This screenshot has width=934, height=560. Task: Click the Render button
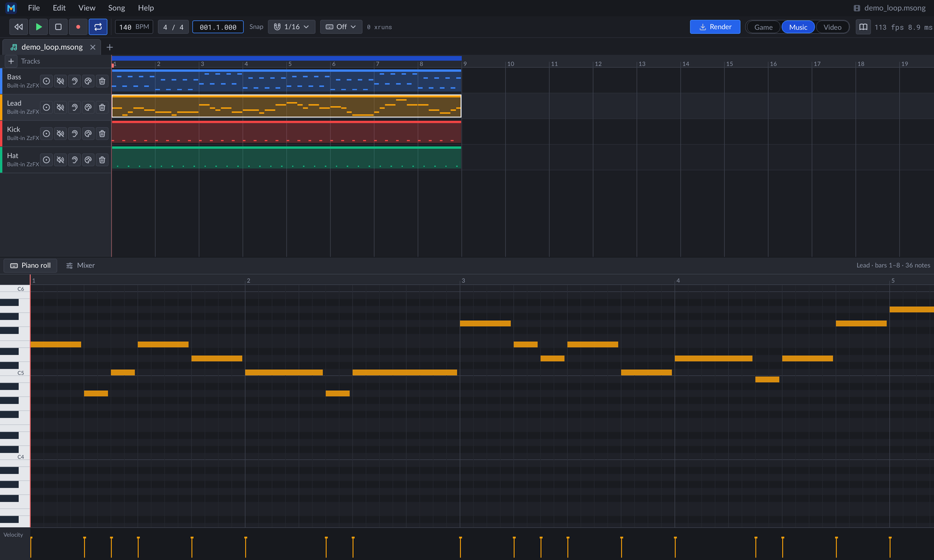pos(715,27)
